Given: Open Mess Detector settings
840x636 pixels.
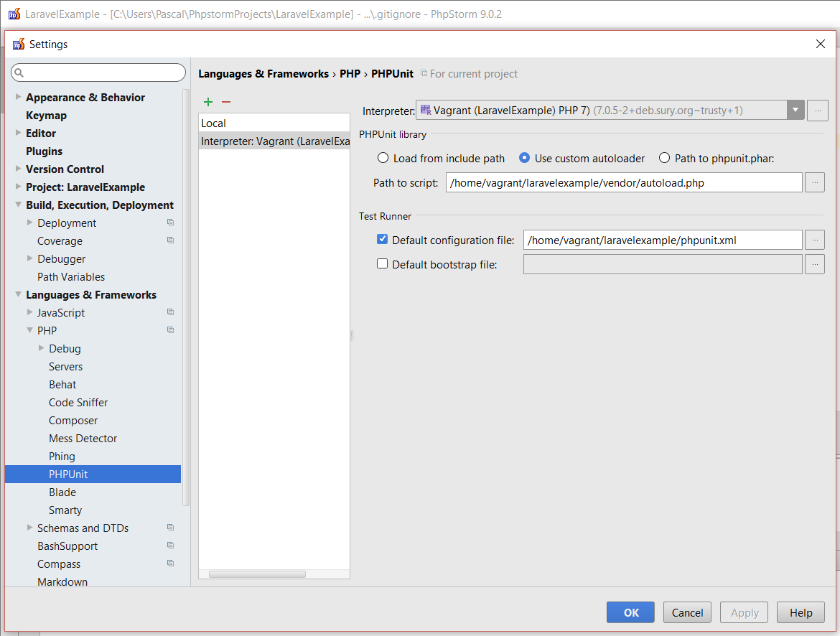Looking at the screenshot, I should (83, 439).
